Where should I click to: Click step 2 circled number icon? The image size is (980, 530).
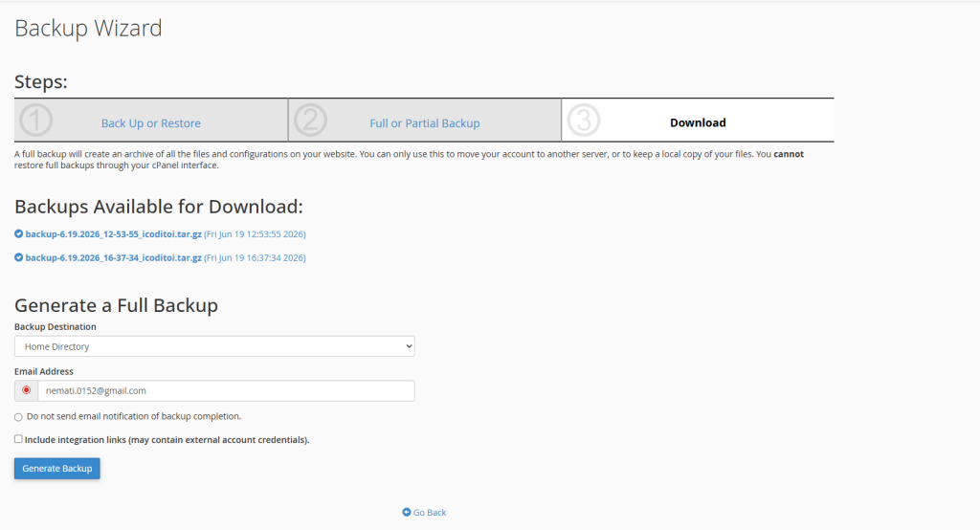click(x=311, y=120)
